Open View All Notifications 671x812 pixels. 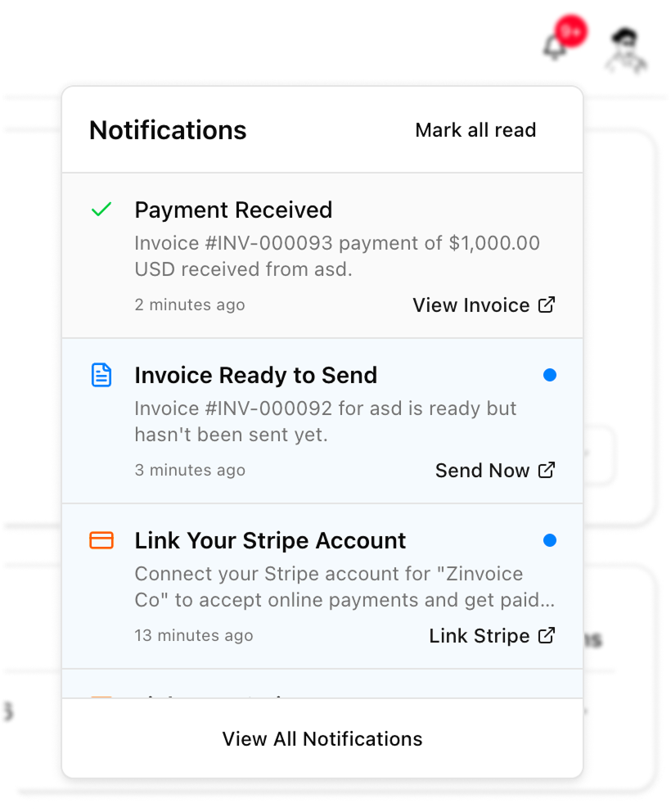[x=322, y=739]
